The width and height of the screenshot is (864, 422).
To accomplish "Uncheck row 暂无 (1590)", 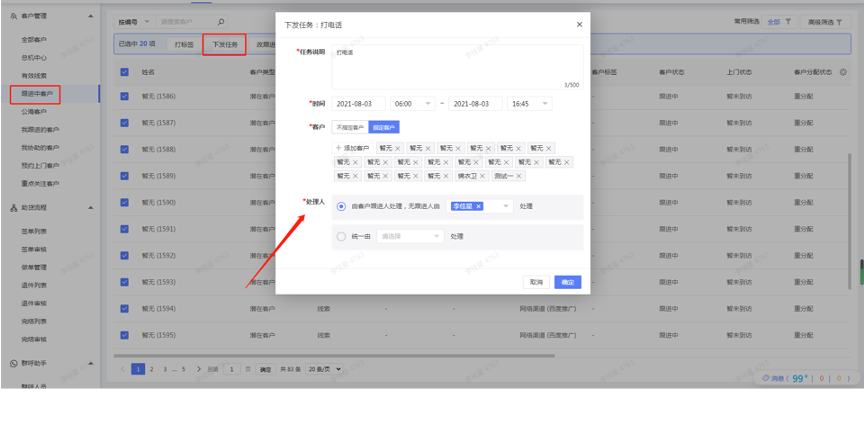I will [125, 202].
